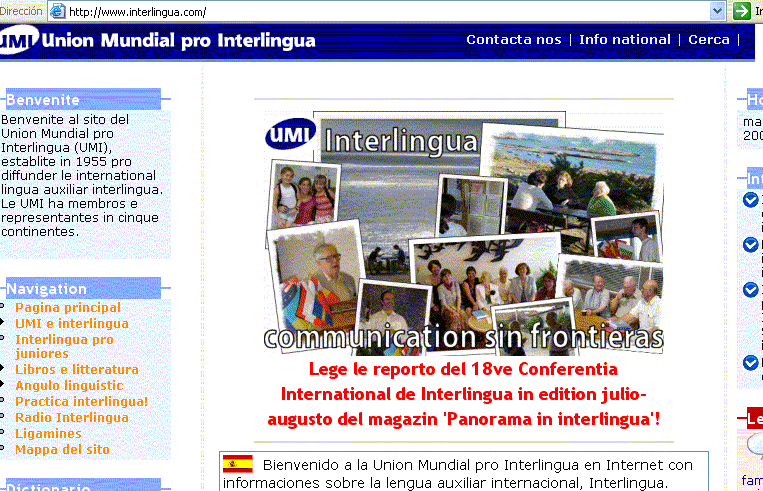Open the Ligamines link
Image resolution: width=763 pixels, height=491 pixels.
(48, 434)
